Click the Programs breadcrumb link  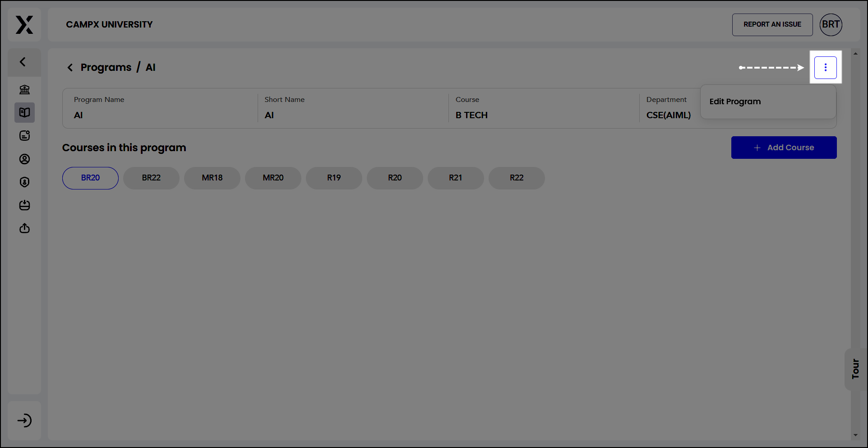click(x=106, y=68)
